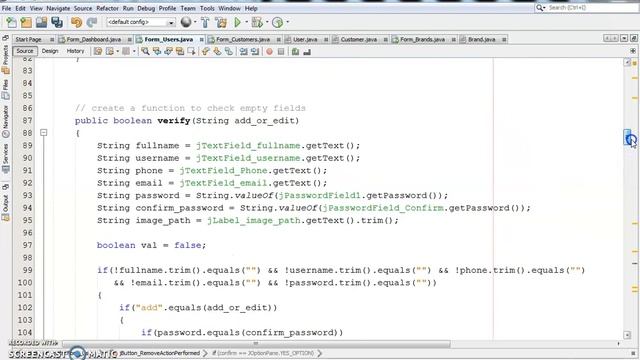The width and height of the screenshot is (640, 360).
Task: Open the Services side panel
Action: 5,158
